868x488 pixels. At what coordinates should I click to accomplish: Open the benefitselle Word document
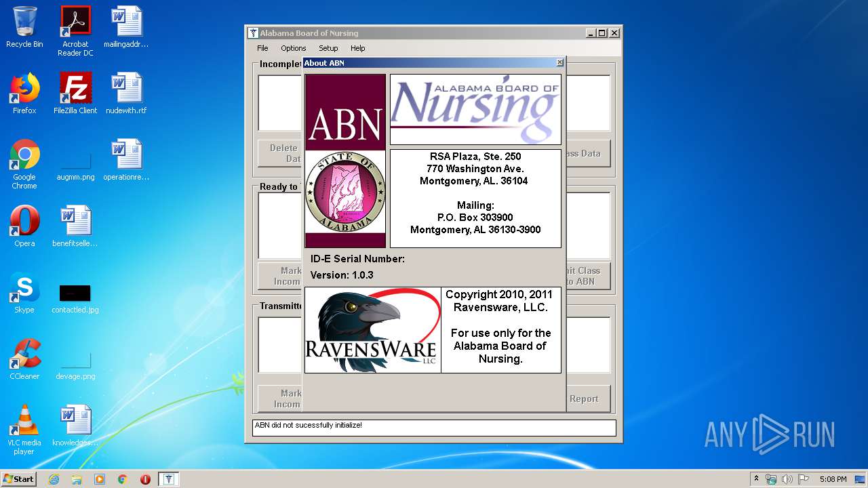(x=75, y=226)
